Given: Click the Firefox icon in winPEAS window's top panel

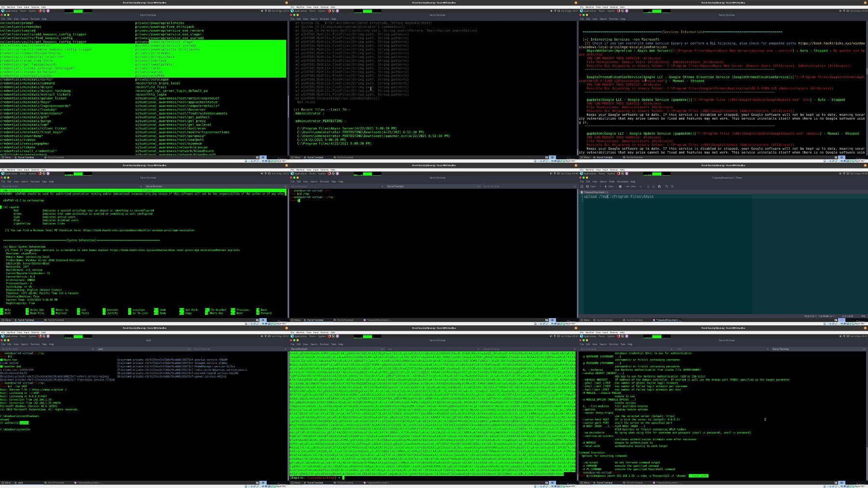Looking at the screenshot, I should tap(40, 174).
